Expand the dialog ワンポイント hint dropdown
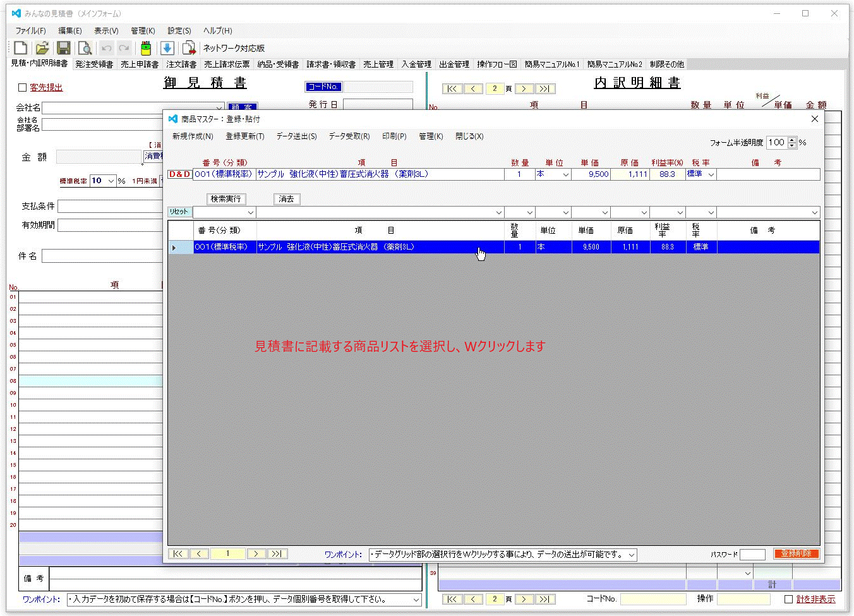 tap(631, 555)
